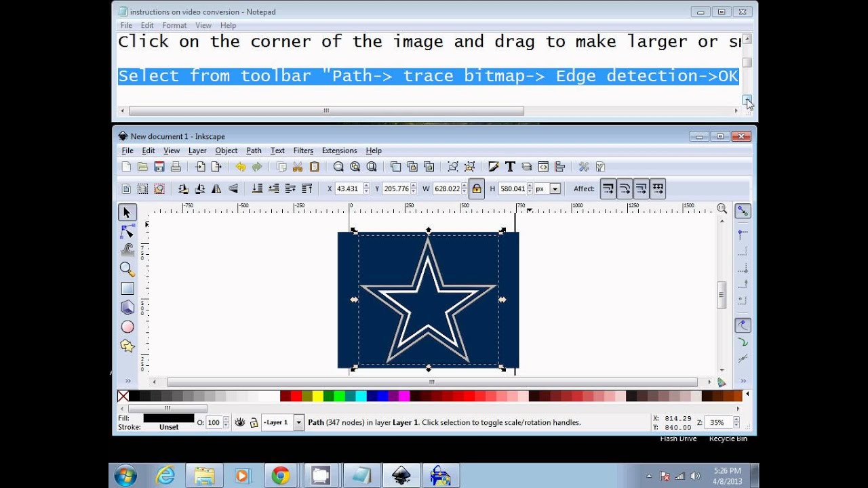This screenshot has height=488, width=868.
Task: Click the Print icon
Action: [x=176, y=167]
